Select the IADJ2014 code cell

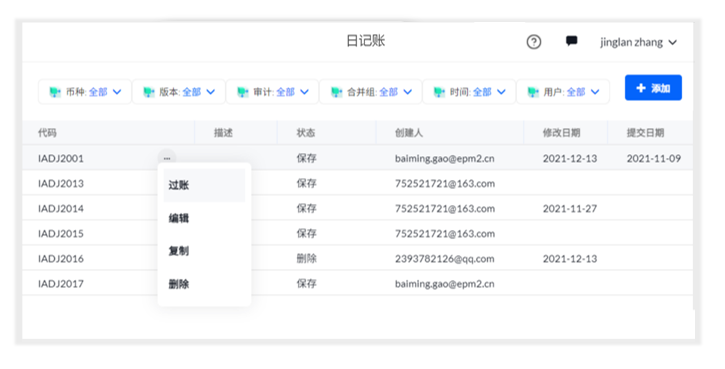pyautogui.click(x=61, y=209)
